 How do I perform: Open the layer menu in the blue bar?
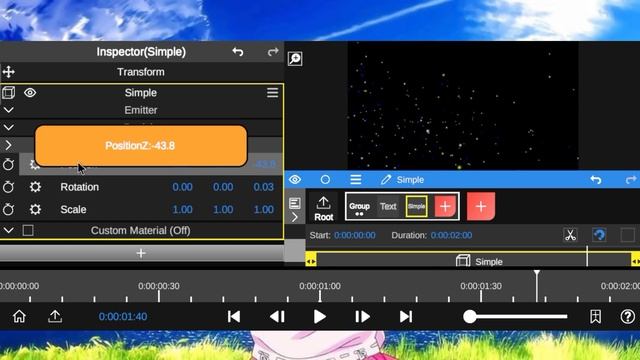(x=356, y=180)
